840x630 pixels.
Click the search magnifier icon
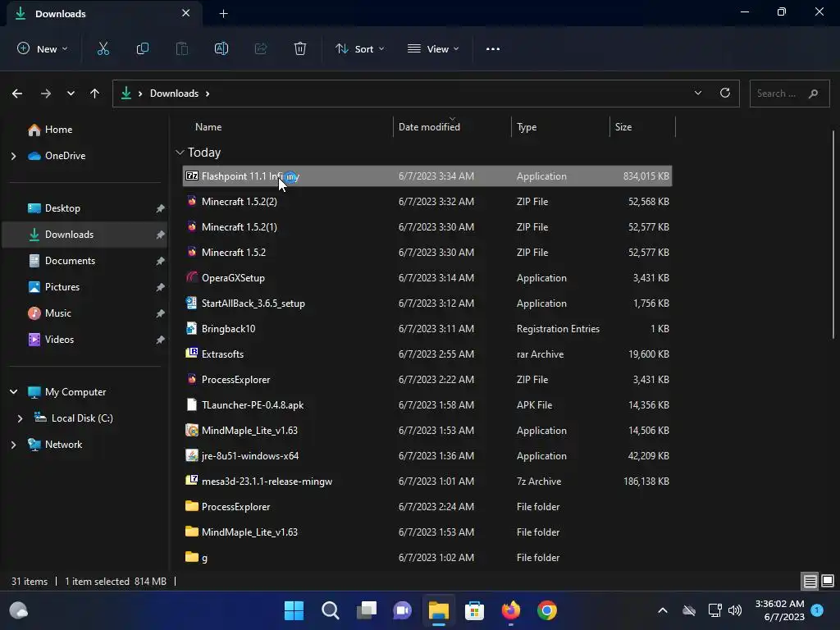click(813, 94)
